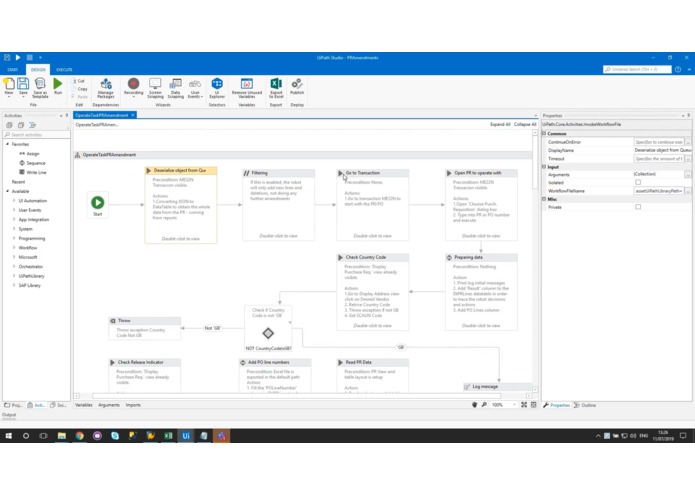
Task: Click the OperateTaskPRAmen... breadcrumb
Action: coord(97,125)
